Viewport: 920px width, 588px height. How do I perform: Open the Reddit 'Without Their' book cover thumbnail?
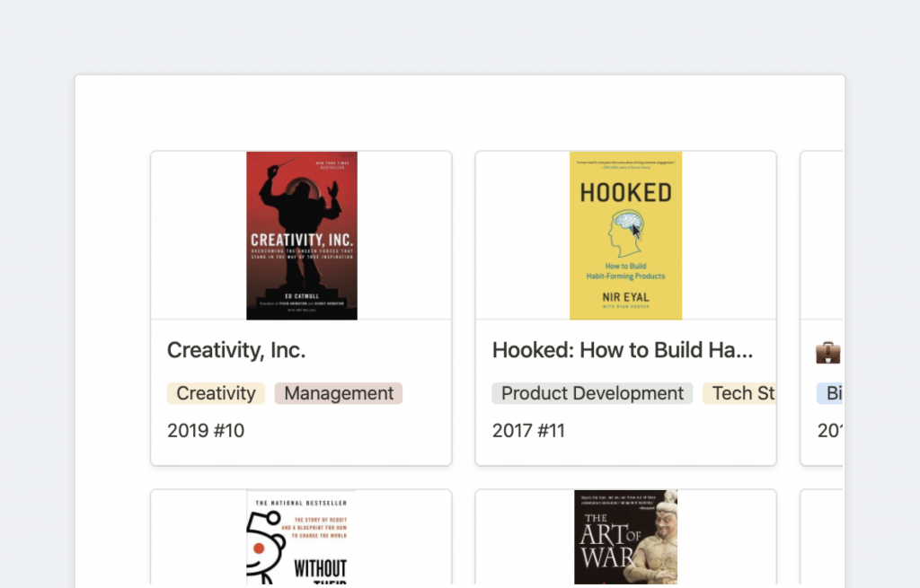301,537
